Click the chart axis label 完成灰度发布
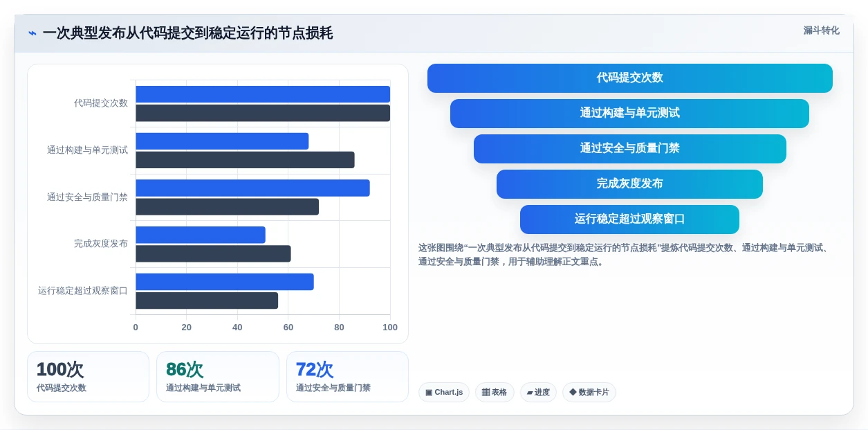The height and width of the screenshot is (430, 868). (x=101, y=244)
